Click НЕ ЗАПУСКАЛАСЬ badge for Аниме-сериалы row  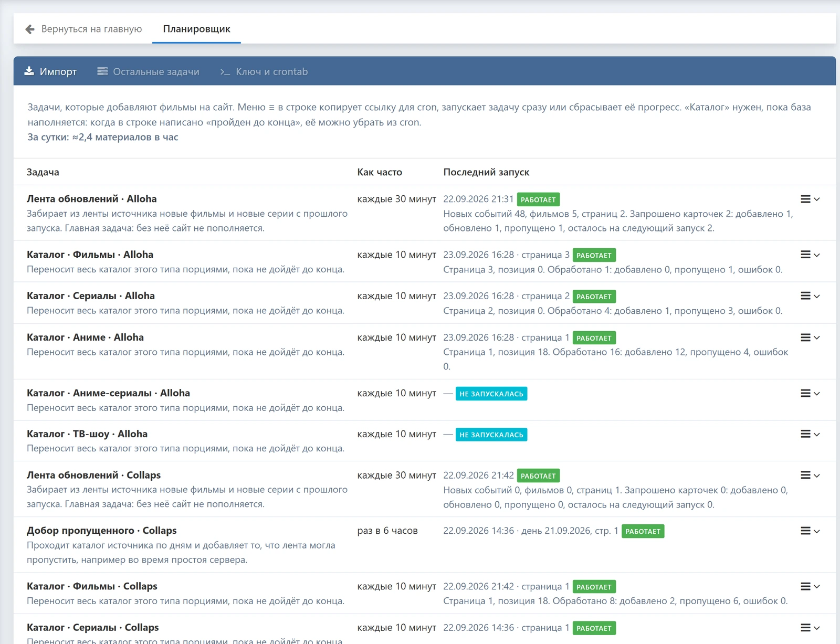click(491, 394)
